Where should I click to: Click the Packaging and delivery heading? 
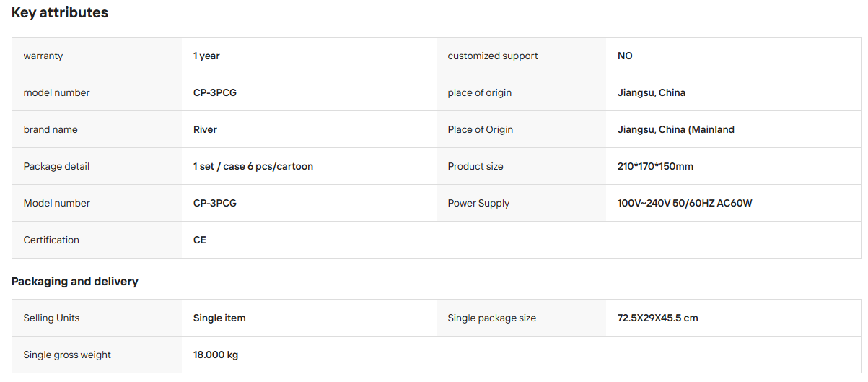pos(75,281)
